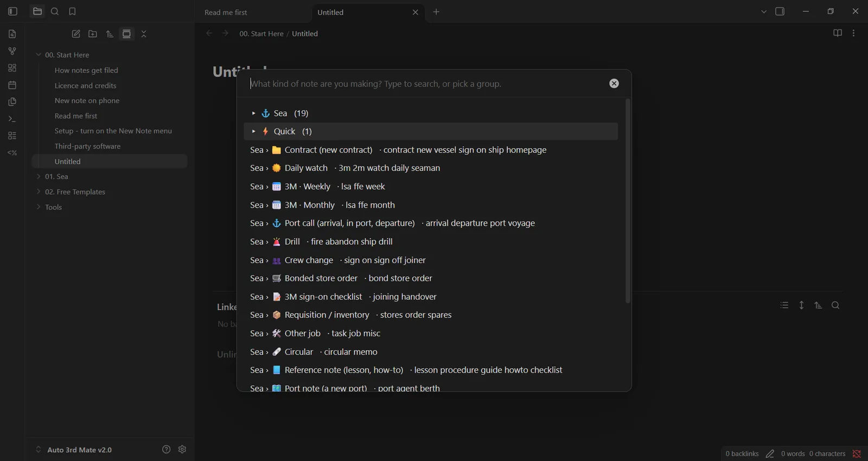Click the picker list scrollbar
Viewport: 868px width, 461px height.
point(628,201)
